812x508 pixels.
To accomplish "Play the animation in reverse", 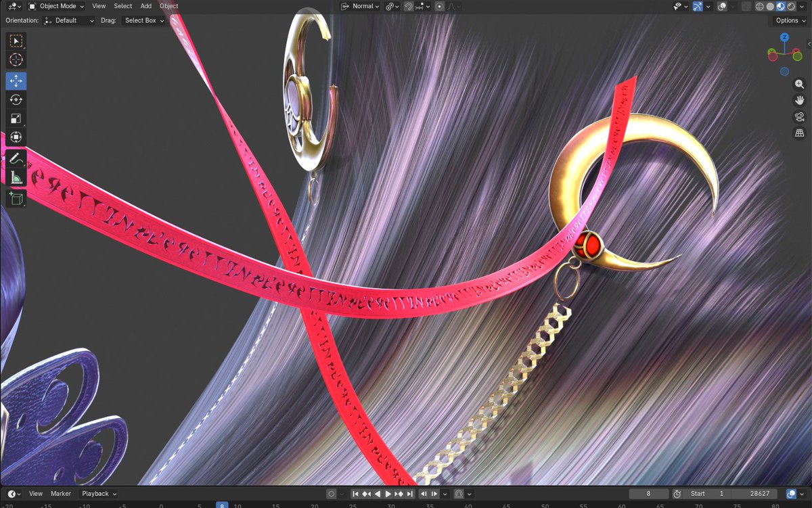I will pos(377,494).
